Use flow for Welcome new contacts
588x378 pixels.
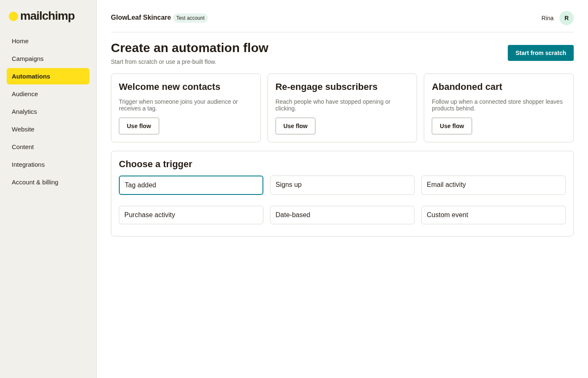click(x=139, y=126)
